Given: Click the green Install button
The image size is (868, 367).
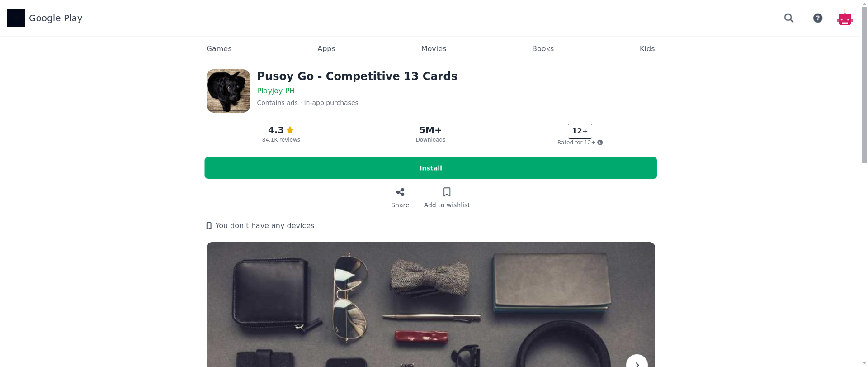Looking at the screenshot, I should point(431,168).
